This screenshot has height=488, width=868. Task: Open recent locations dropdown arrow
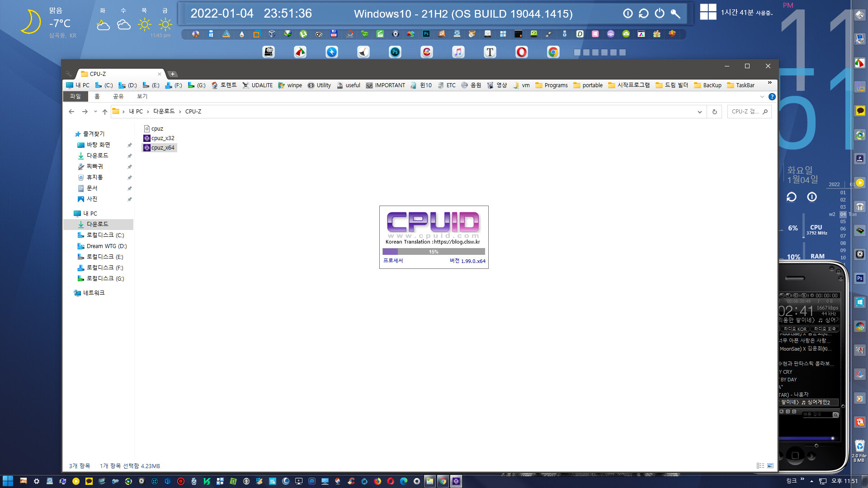95,112
